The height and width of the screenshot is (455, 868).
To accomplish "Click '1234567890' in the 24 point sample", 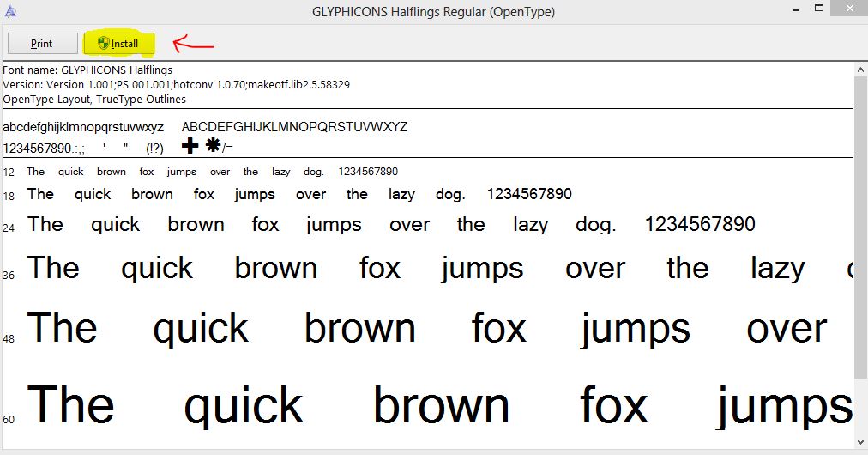I will (700, 224).
